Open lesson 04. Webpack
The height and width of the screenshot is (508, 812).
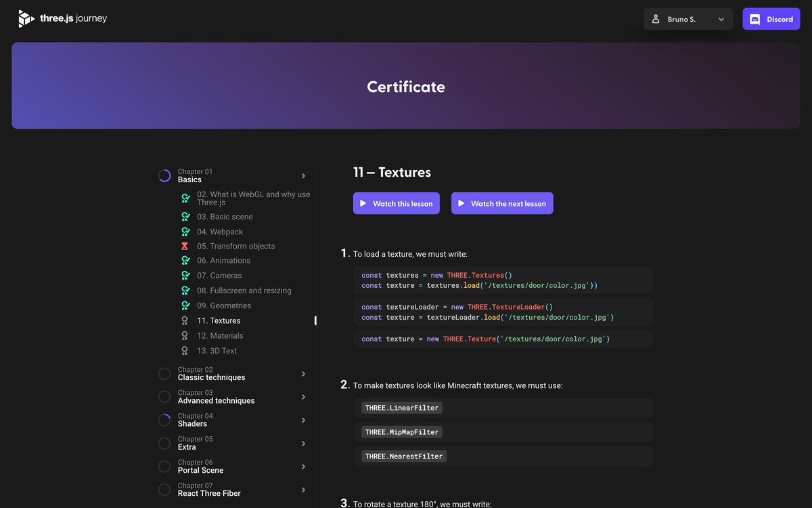click(x=220, y=232)
